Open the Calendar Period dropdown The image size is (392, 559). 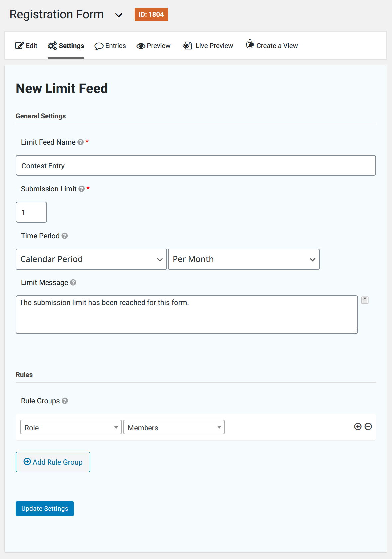click(x=91, y=259)
